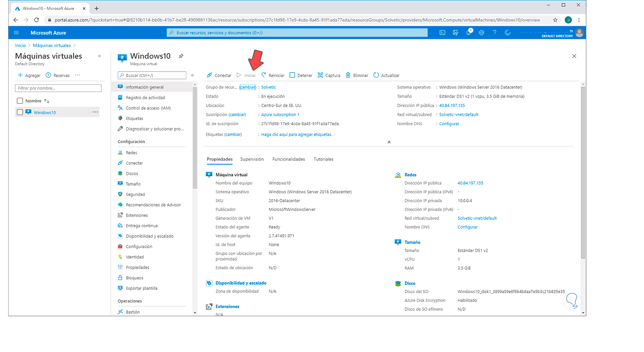Check the Windows10 row checkbox
The image size is (644, 352).
pos(20,112)
